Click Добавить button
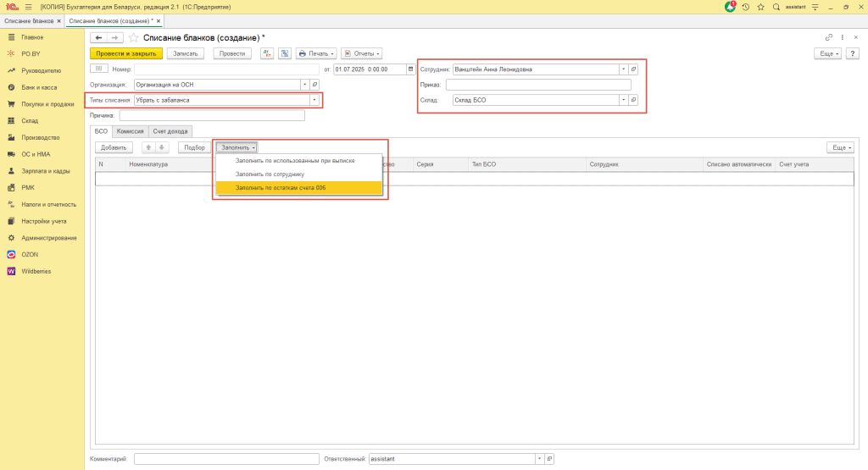This screenshot has height=470, width=868. (x=114, y=147)
